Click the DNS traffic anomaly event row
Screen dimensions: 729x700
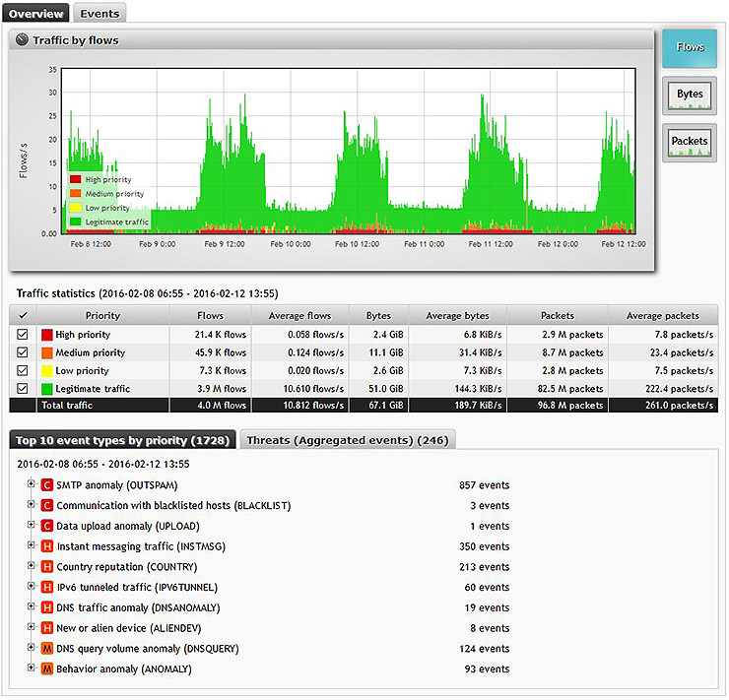138,608
